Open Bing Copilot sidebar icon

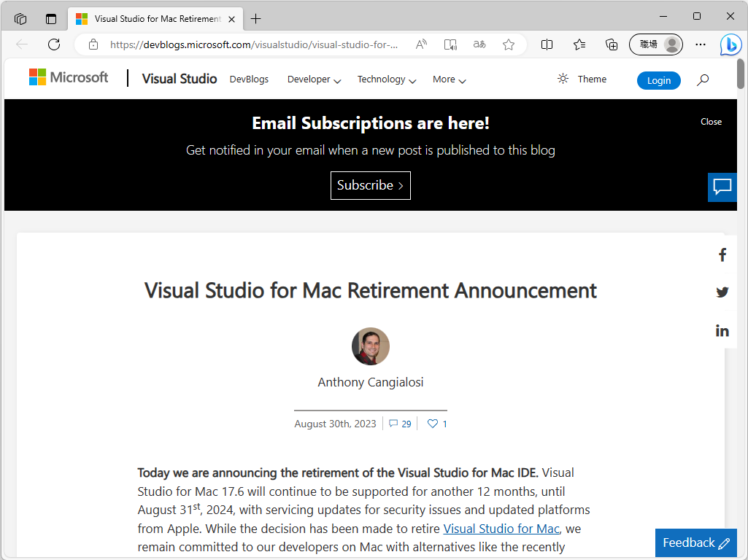(x=730, y=44)
